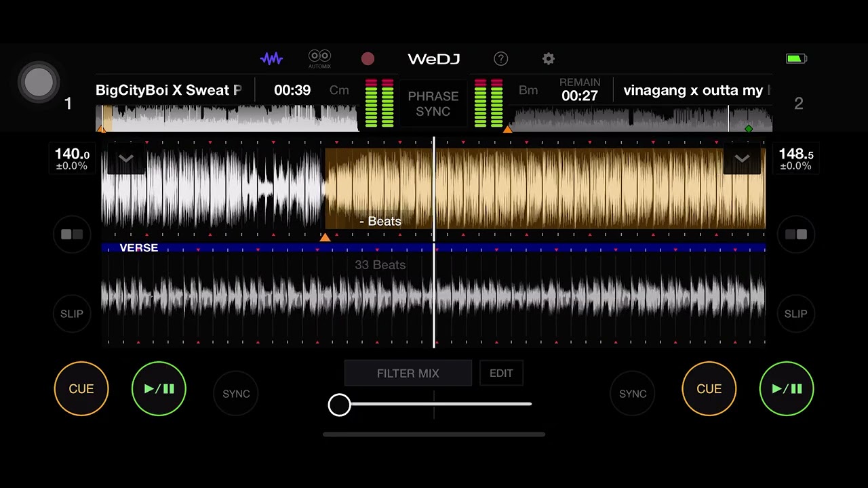Viewport: 868px width, 488px height.
Task: Toggle the deck 1 pad layout icon
Action: point(72,235)
